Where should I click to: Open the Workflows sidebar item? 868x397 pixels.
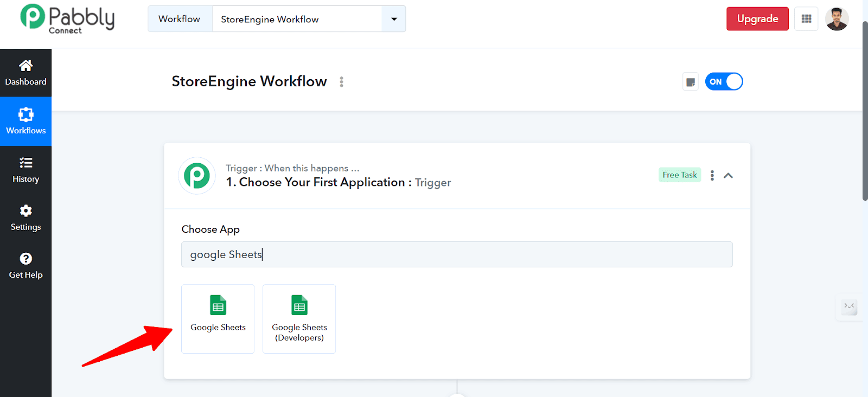pyautogui.click(x=25, y=121)
